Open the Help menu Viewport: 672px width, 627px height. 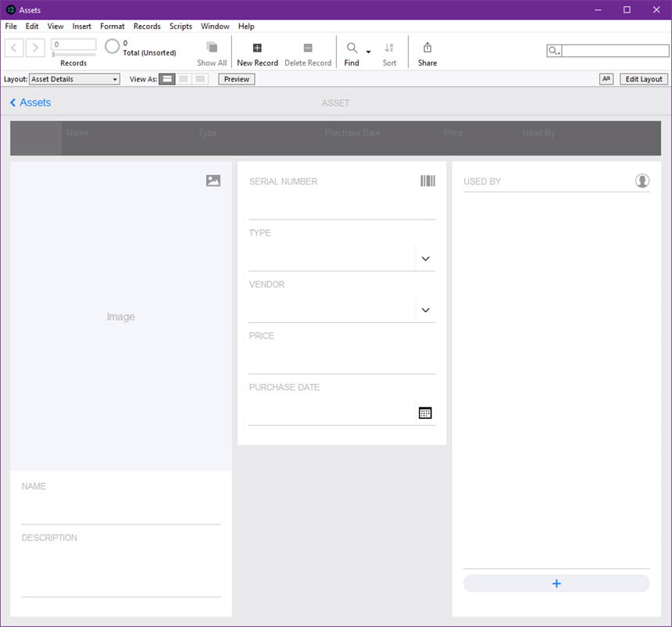click(x=246, y=26)
